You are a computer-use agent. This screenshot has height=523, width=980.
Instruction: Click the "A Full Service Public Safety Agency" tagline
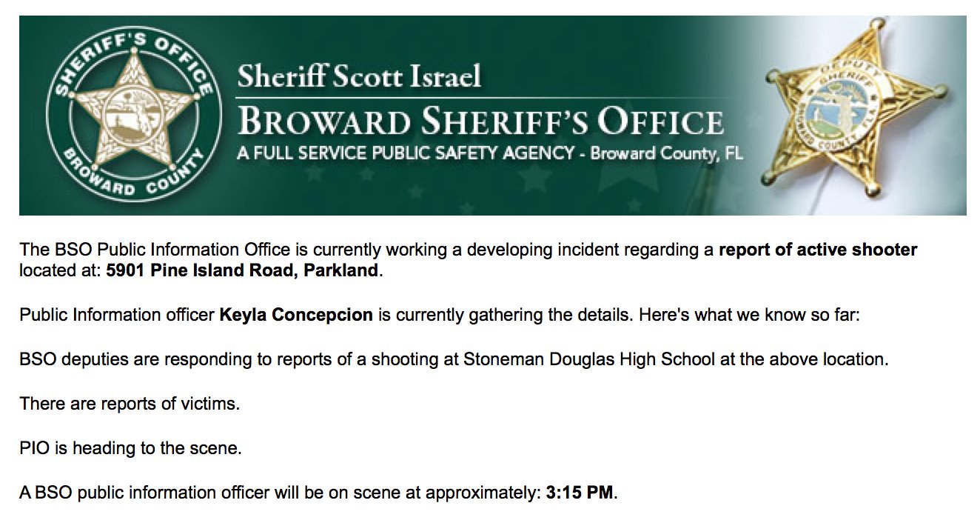(406, 154)
